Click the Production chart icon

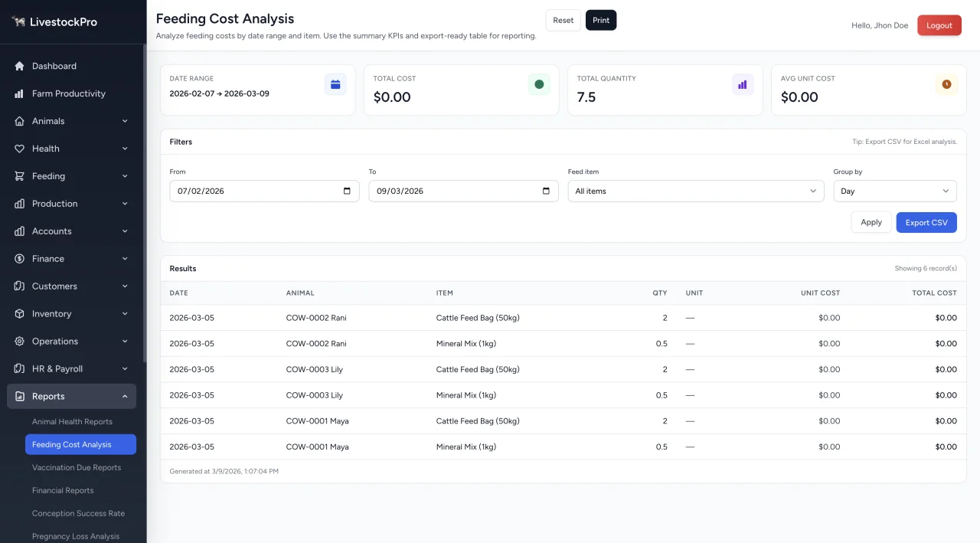click(x=20, y=204)
